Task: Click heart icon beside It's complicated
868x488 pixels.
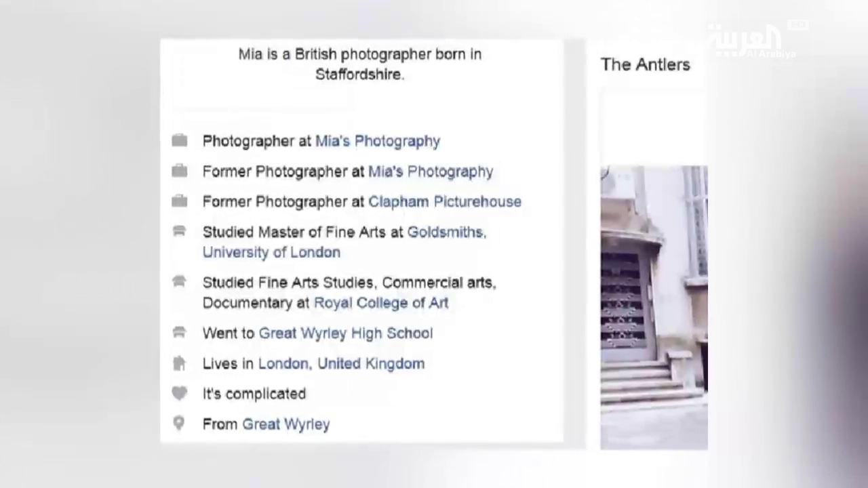Action: [179, 393]
